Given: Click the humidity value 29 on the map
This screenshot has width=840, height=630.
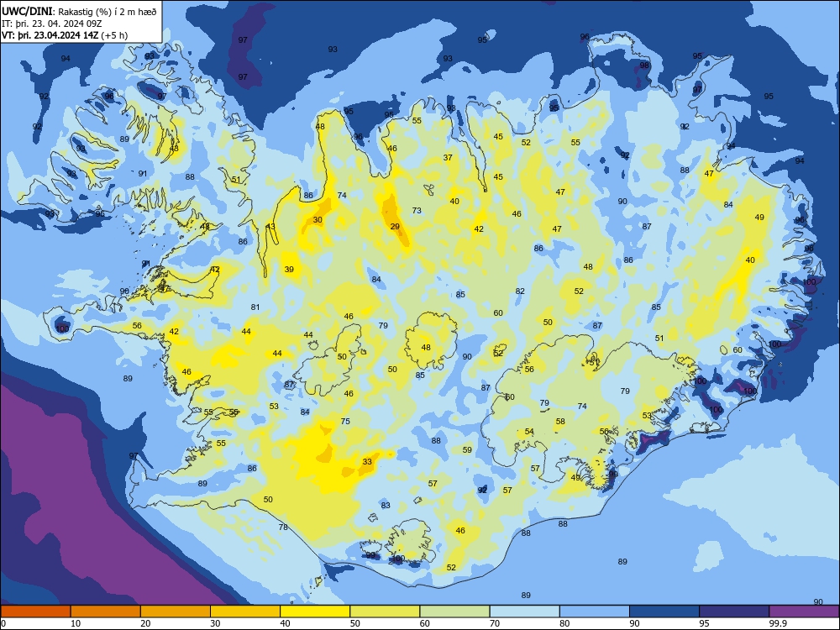Looking at the screenshot, I should 395,227.
